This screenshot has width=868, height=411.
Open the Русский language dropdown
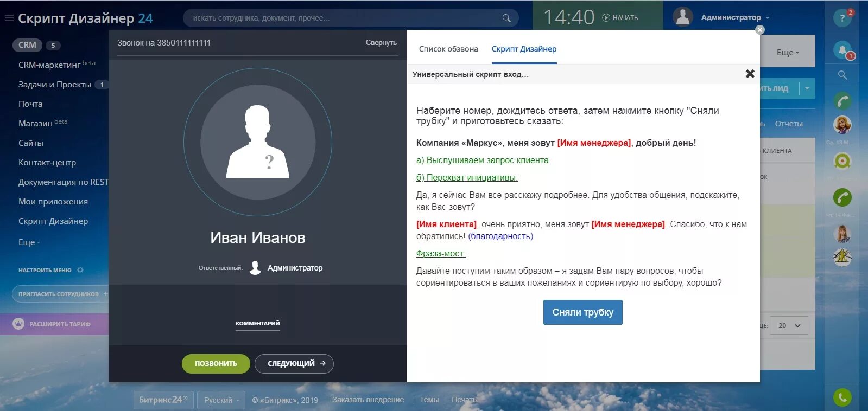(x=221, y=400)
